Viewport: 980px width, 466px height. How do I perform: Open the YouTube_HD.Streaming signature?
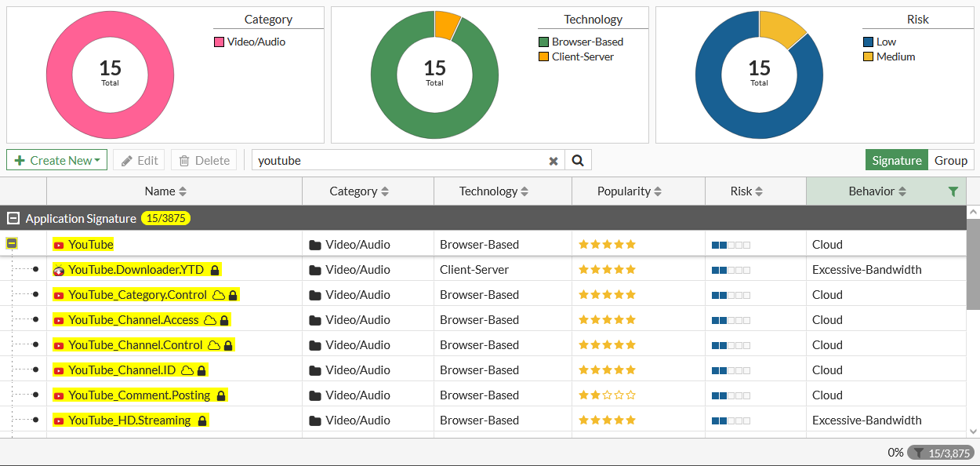click(129, 420)
